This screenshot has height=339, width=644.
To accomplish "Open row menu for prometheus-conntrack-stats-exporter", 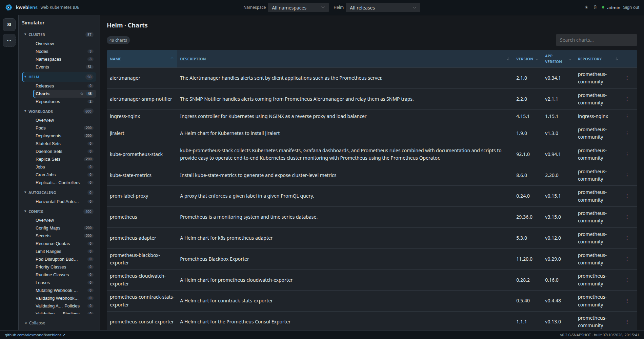I will click(x=627, y=301).
